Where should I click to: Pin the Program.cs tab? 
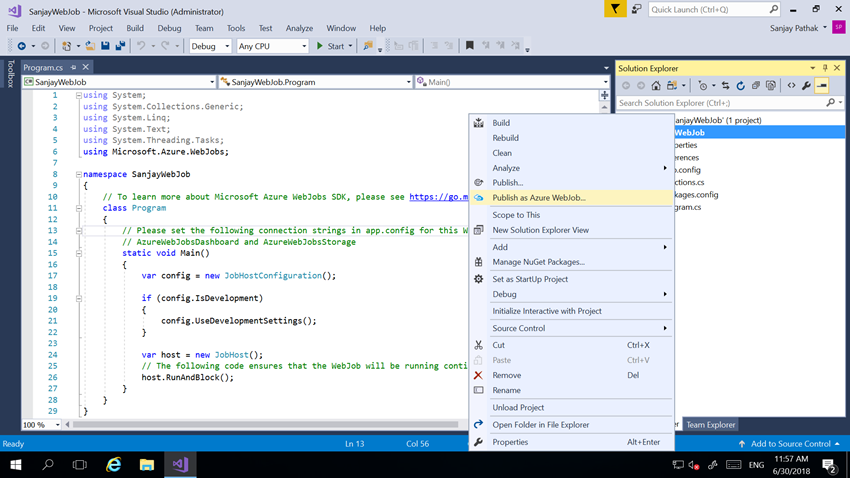point(73,67)
